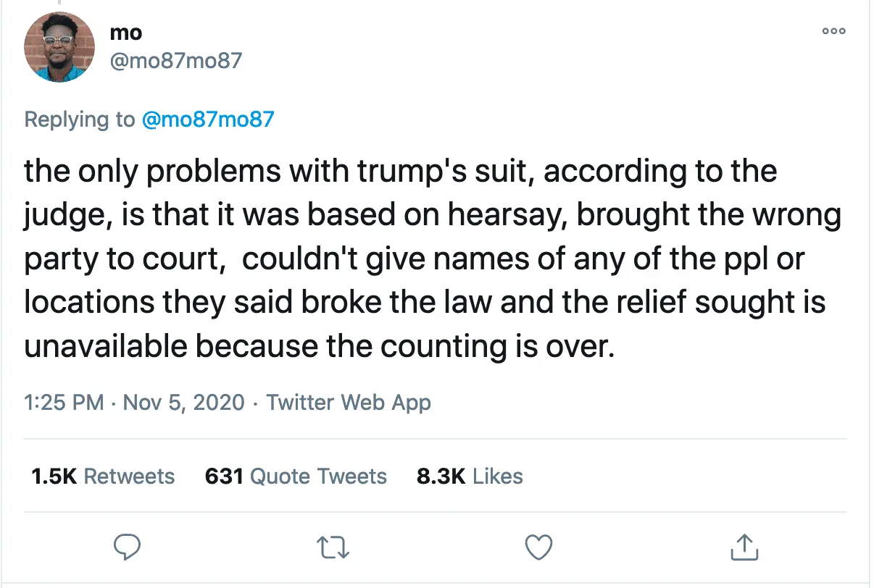Click the "Replying to" label text
Viewport: 874px width, 588px height.
click(x=80, y=119)
